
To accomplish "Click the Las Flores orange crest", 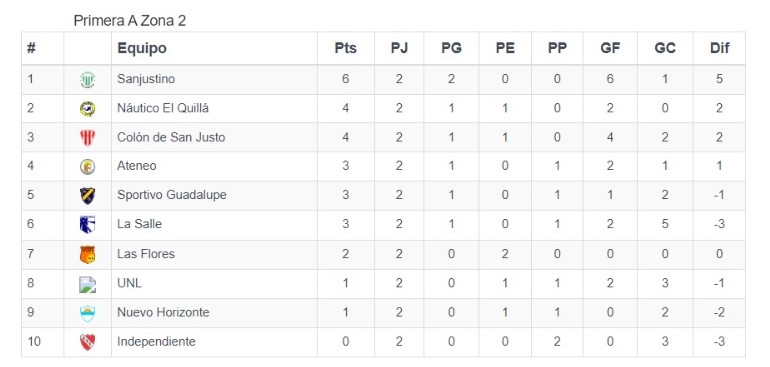I will click(87, 254).
